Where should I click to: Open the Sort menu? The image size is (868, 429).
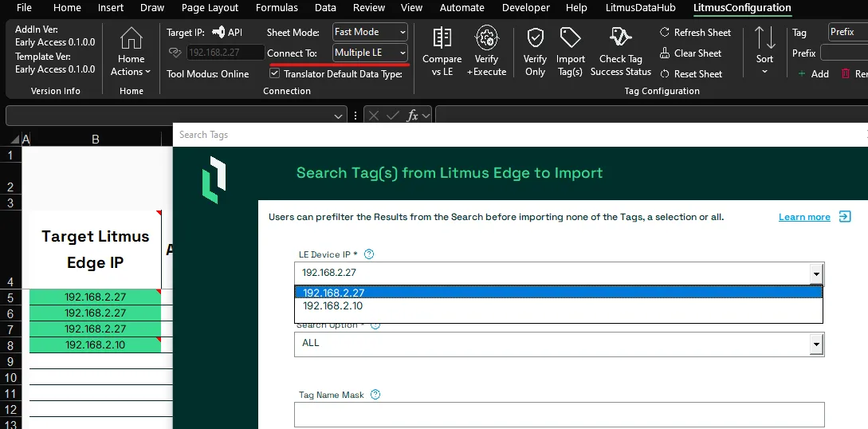764,52
